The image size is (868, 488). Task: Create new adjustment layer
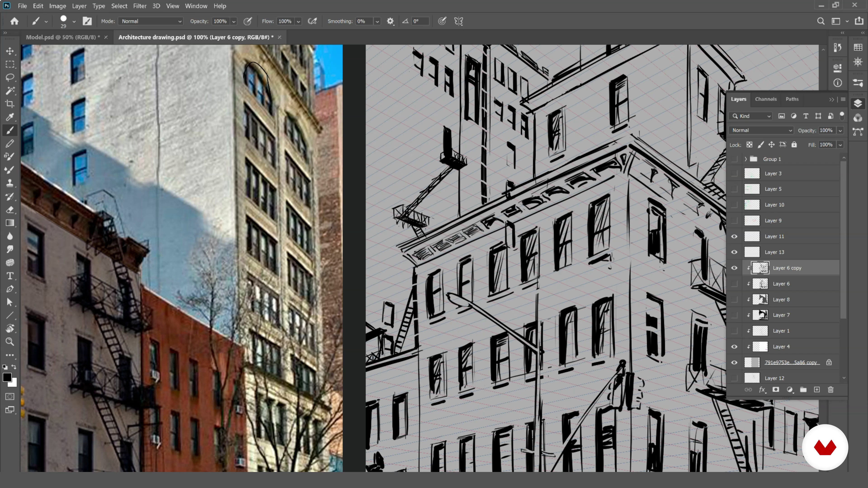point(790,390)
